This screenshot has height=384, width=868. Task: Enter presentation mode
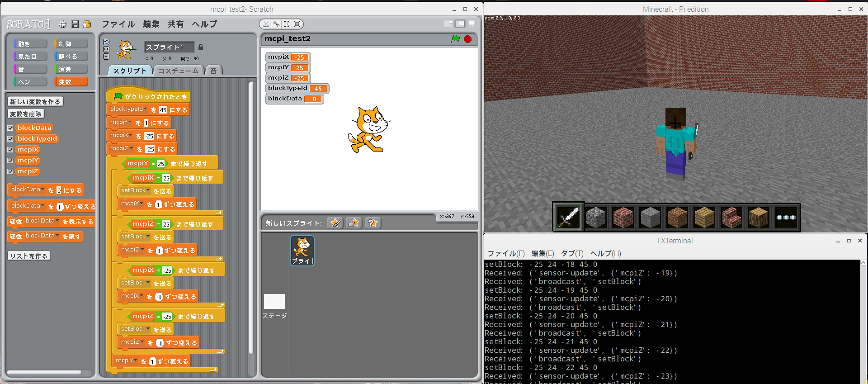tap(472, 24)
